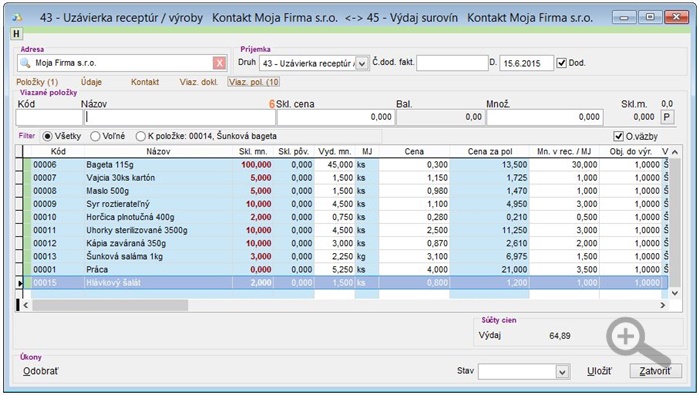Click the Výdaj total 64,89

559,336
